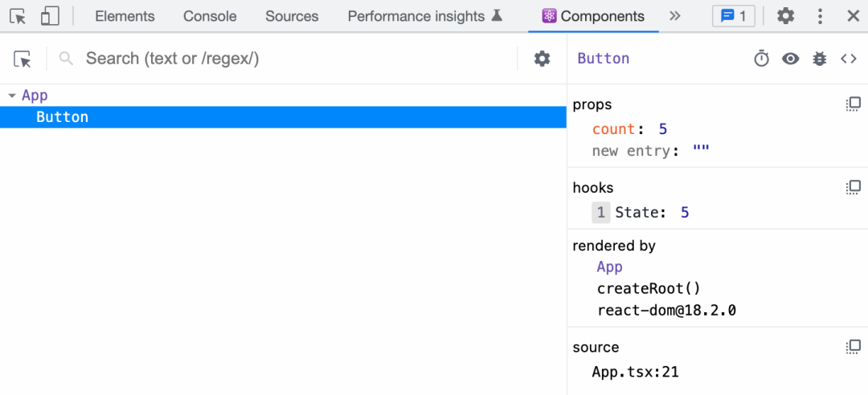Image resolution: width=868 pixels, height=395 pixels.
Task: Copy source location to clipboard
Action: 853,347
